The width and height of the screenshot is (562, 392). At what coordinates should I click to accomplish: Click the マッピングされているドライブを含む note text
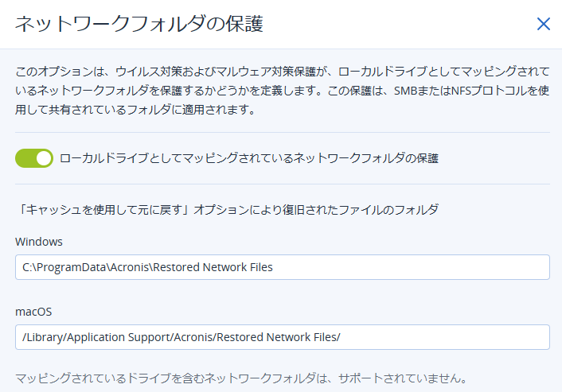pos(241,378)
